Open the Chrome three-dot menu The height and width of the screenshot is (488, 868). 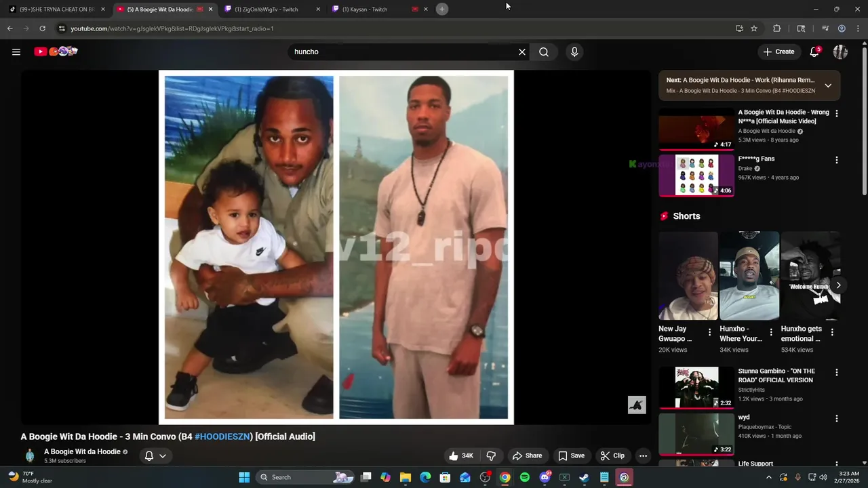pyautogui.click(x=857, y=28)
